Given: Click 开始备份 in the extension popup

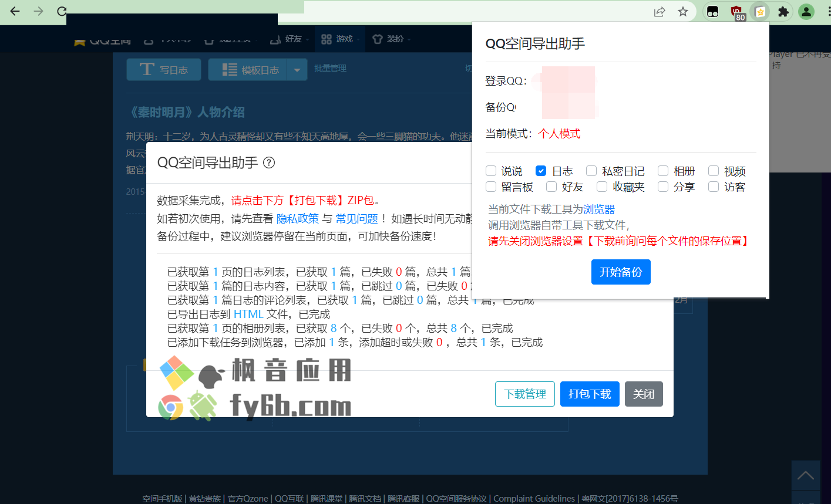Looking at the screenshot, I should tap(621, 272).
